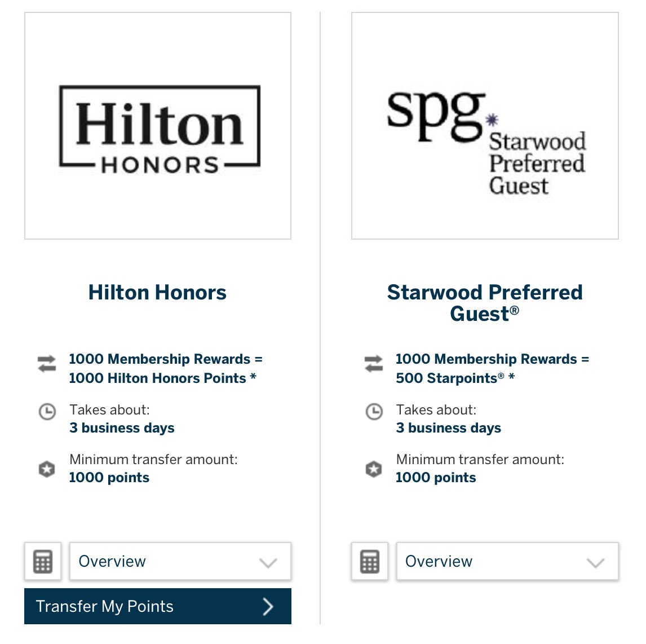
Task: Click the Starwood transfer ratio arrows icon
Action: [x=374, y=364]
